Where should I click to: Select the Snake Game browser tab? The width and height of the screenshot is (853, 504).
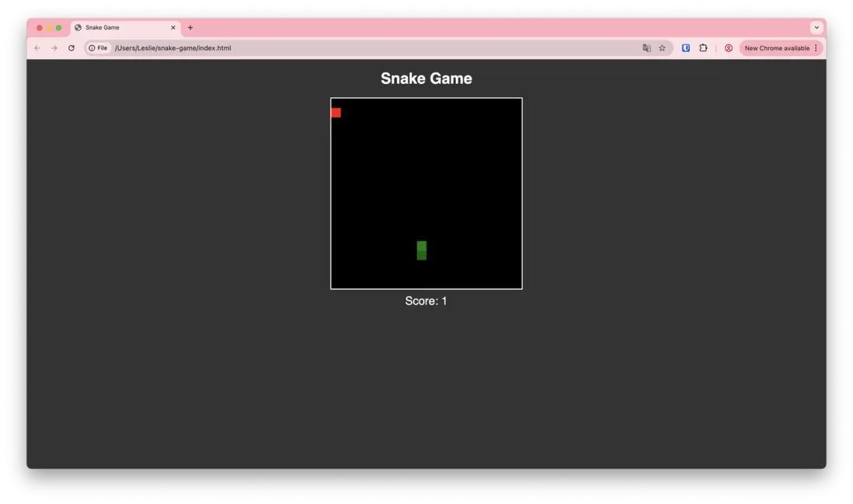pos(125,27)
